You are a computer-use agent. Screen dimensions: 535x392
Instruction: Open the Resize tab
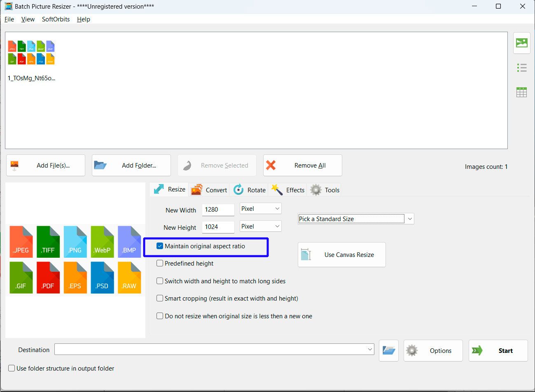pyautogui.click(x=169, y=189)
